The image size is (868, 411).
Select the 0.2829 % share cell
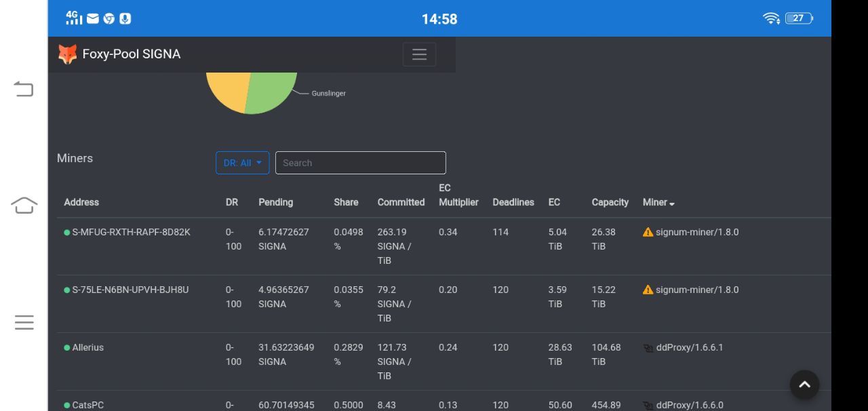click(x=349, y=354)
